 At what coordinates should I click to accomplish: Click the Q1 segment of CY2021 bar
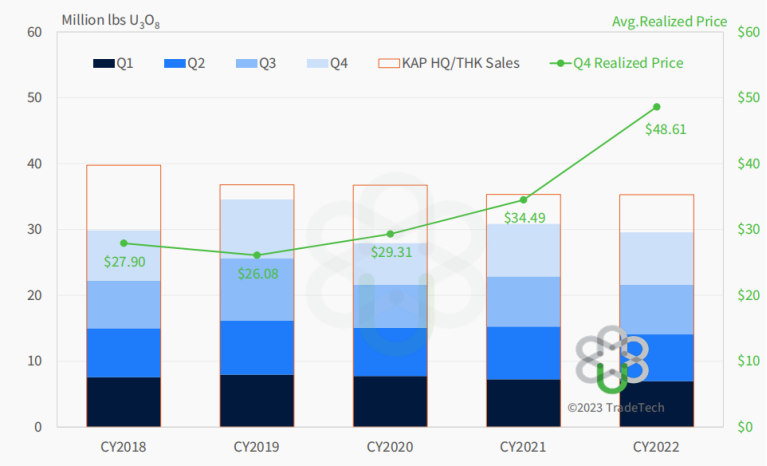[523, 403]
